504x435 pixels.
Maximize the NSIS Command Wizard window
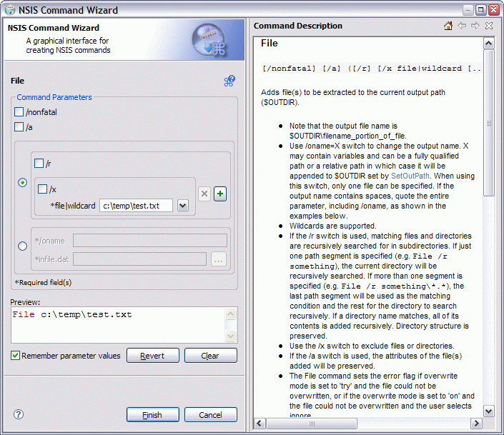point(480,9)
